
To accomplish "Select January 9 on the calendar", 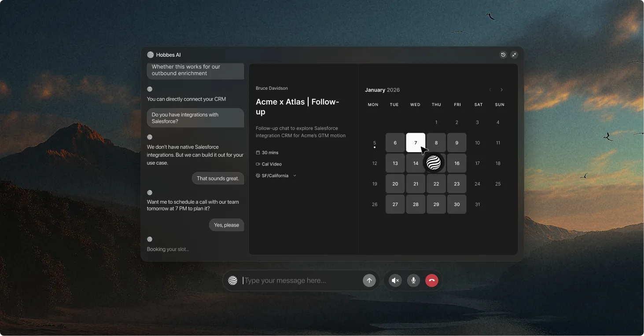I will (457, 142).
